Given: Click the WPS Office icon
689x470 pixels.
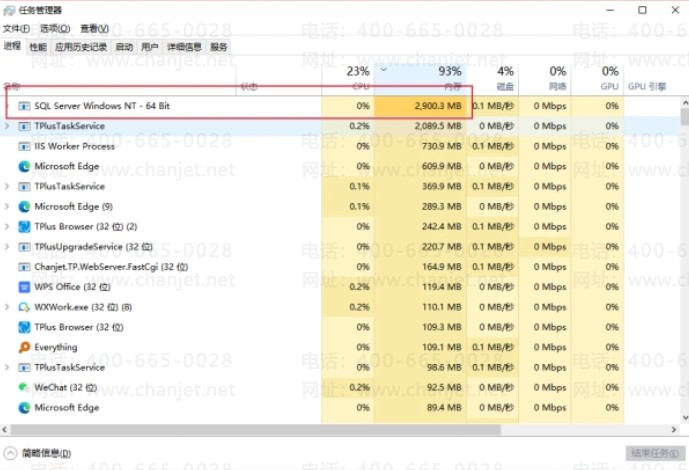Looking at the screenshot, I should point(24,287).
